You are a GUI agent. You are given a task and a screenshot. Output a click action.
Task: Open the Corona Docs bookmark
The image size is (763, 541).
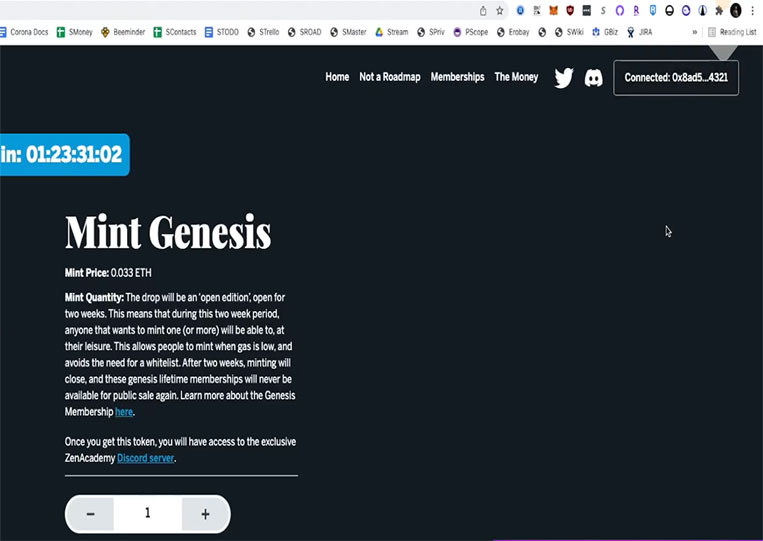(24, 32)
